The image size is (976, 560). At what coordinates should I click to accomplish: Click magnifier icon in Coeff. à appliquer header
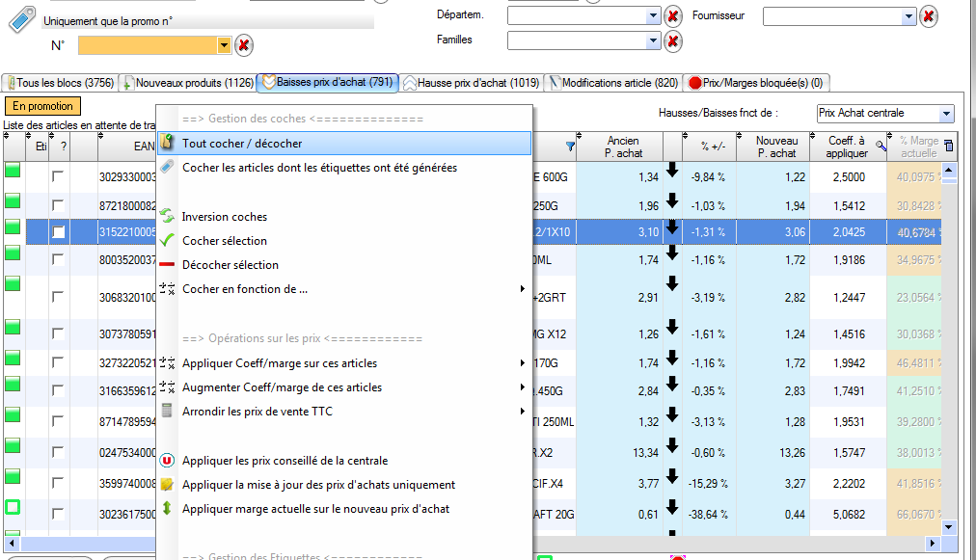pyautogui.click(x=880, y=147)
